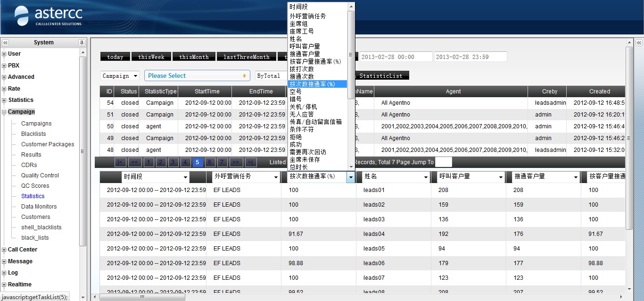Expand the PBX tree node
The width and height of the screenshot is (644, 301).
pos(4,66)
